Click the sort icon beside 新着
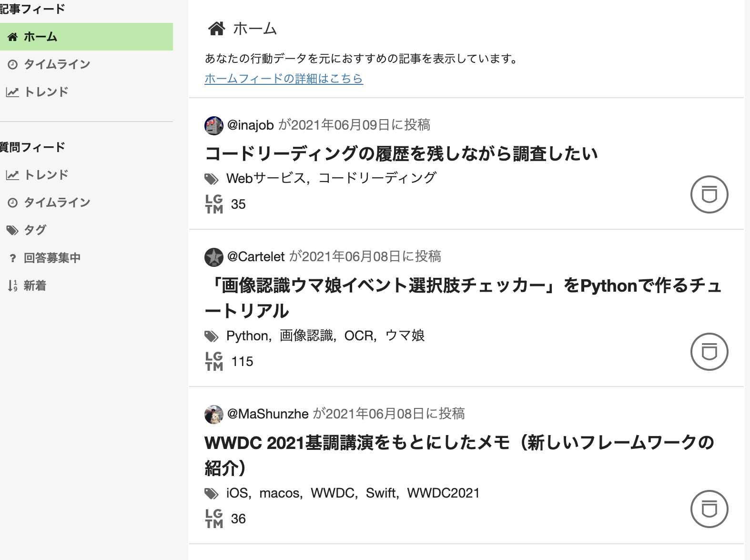Image resolution: width=750 pixels, height=560 pixels. (12, 285)
